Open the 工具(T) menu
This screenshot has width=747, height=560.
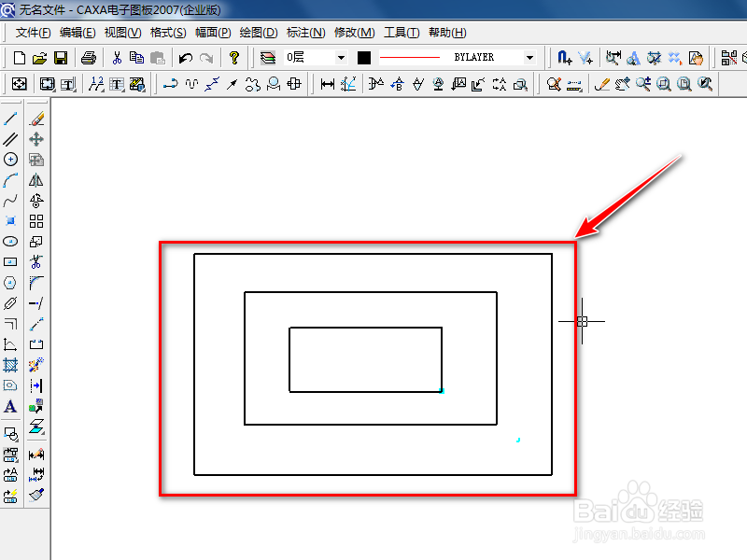click(402, 33)
